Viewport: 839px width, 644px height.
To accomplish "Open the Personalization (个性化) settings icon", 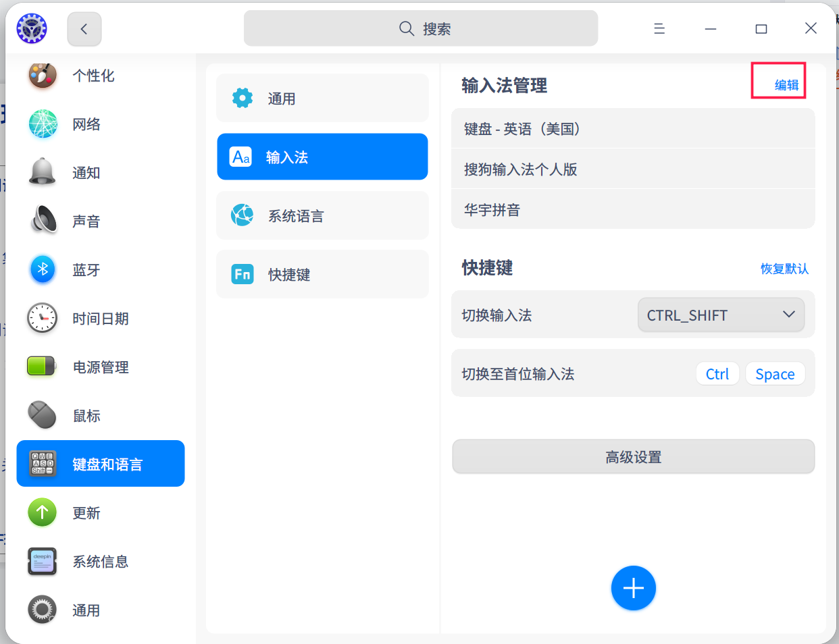I will point(43,76).
